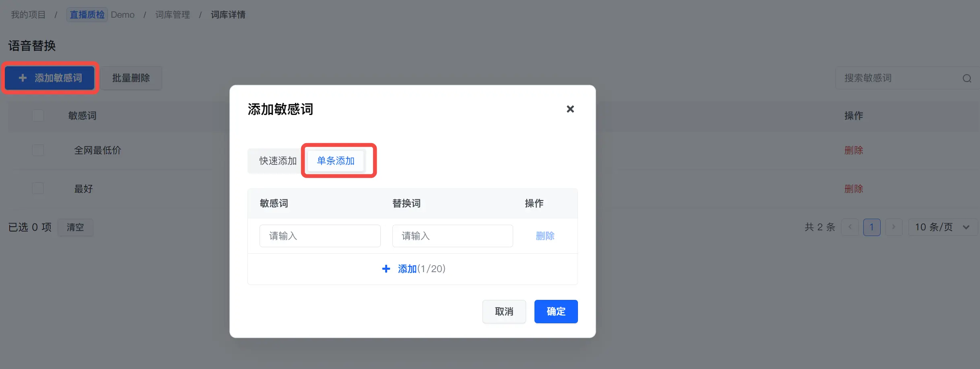The image size is (980, 369).
Task: Open 词库管理 breadcrumb link
Action: pos(173,15)
